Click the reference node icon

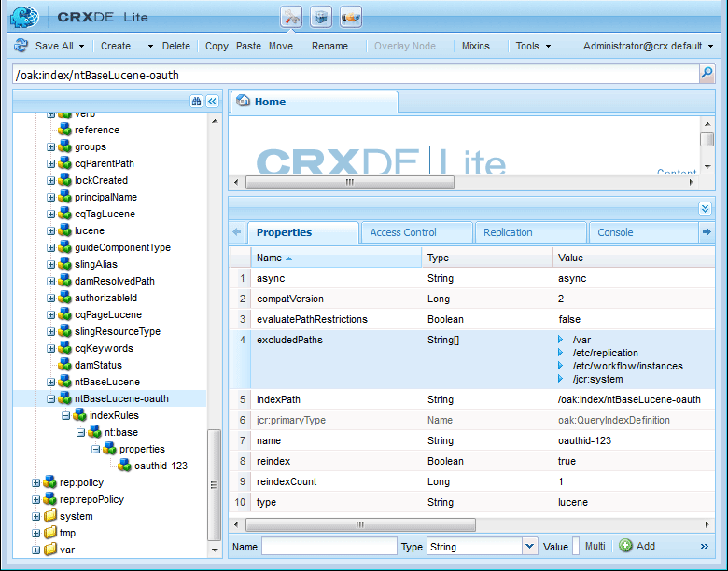click(x=64, y=130)
